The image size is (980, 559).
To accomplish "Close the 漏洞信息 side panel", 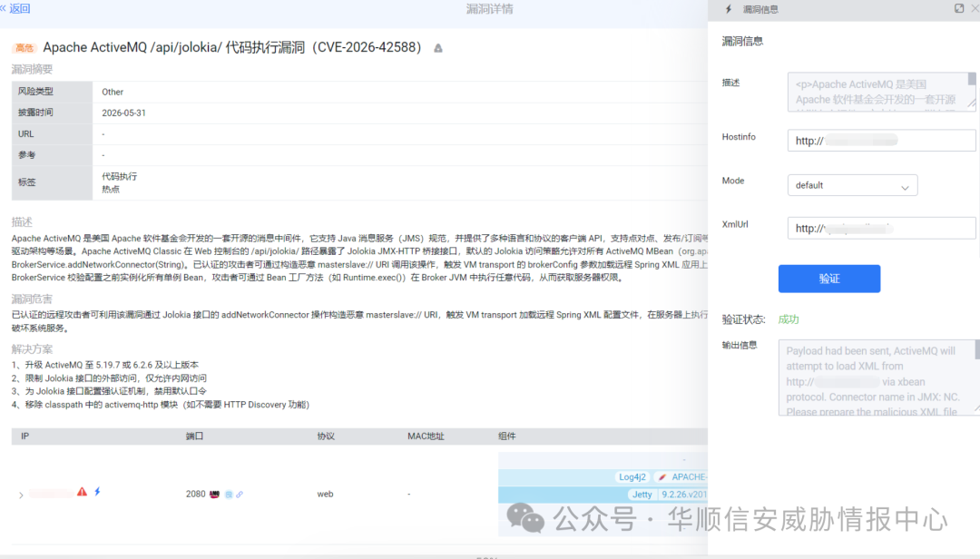I will (x=975, y=9).
